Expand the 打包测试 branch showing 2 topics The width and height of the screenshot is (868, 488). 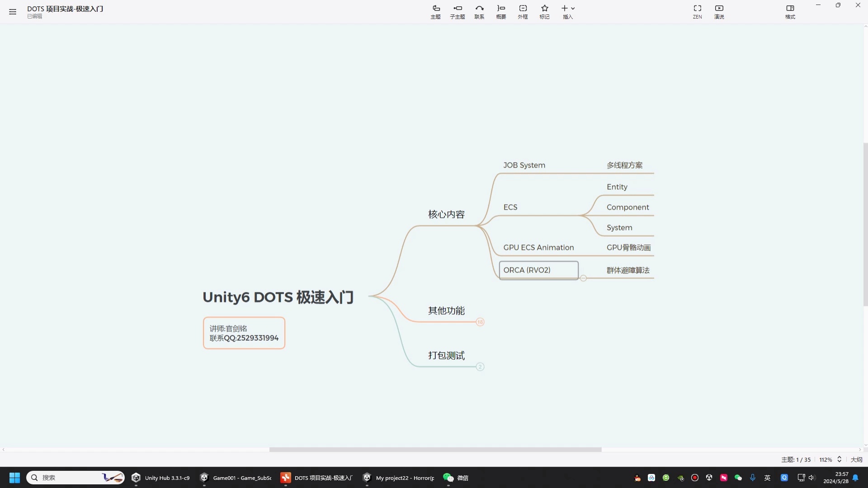[x=480, y=366]
